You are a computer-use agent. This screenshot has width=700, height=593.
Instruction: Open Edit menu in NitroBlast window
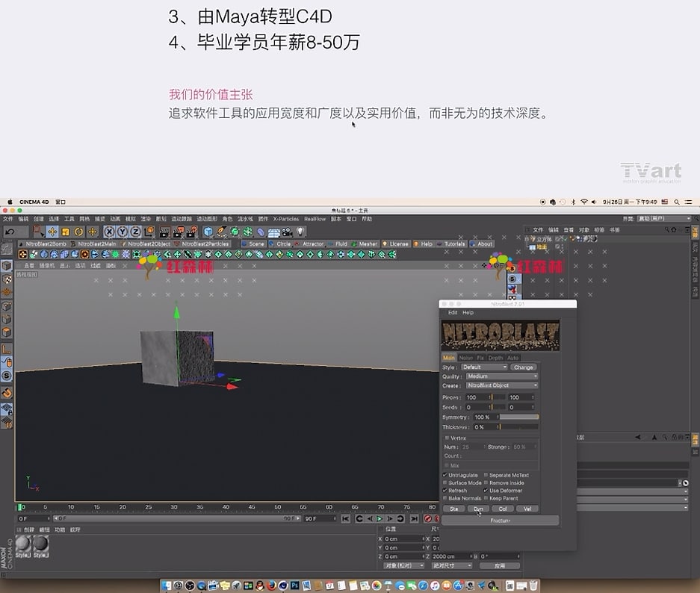pyautogui.click(x=453, y=313)
